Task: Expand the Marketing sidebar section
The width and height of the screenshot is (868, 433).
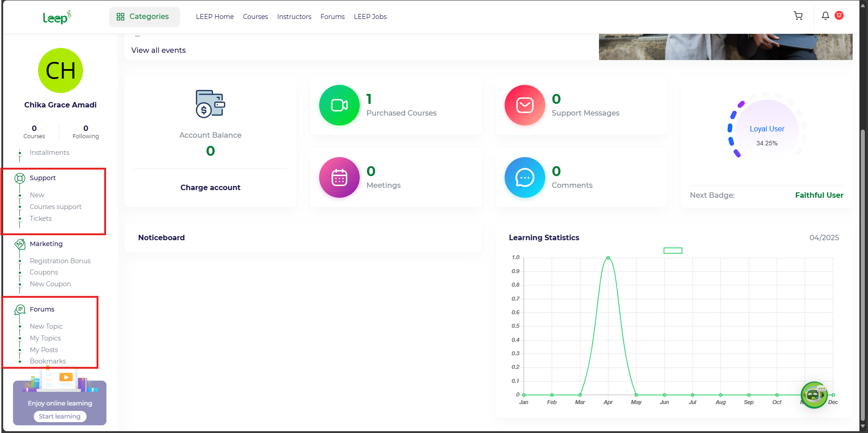Action: tap(46, 244)
